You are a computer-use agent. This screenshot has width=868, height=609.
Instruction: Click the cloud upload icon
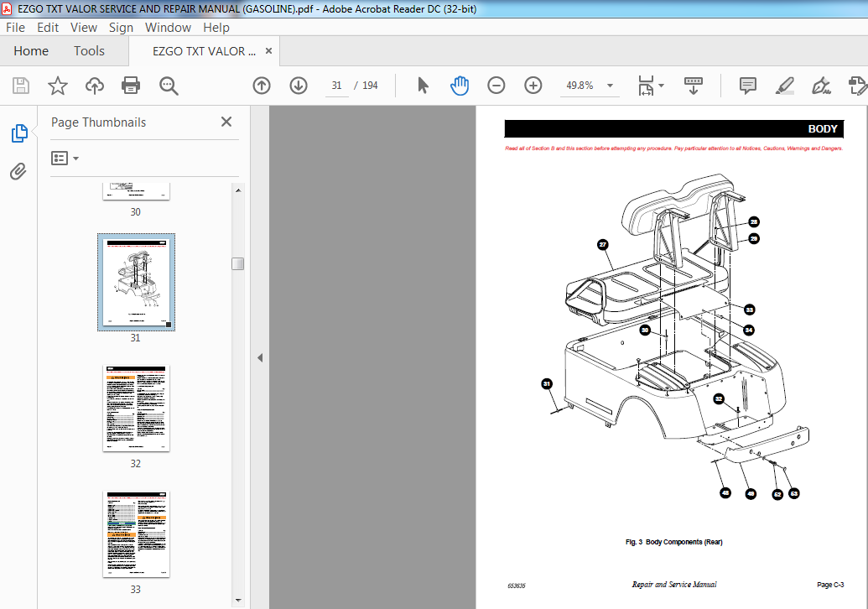pyautogui.click(x=95, y=86)
